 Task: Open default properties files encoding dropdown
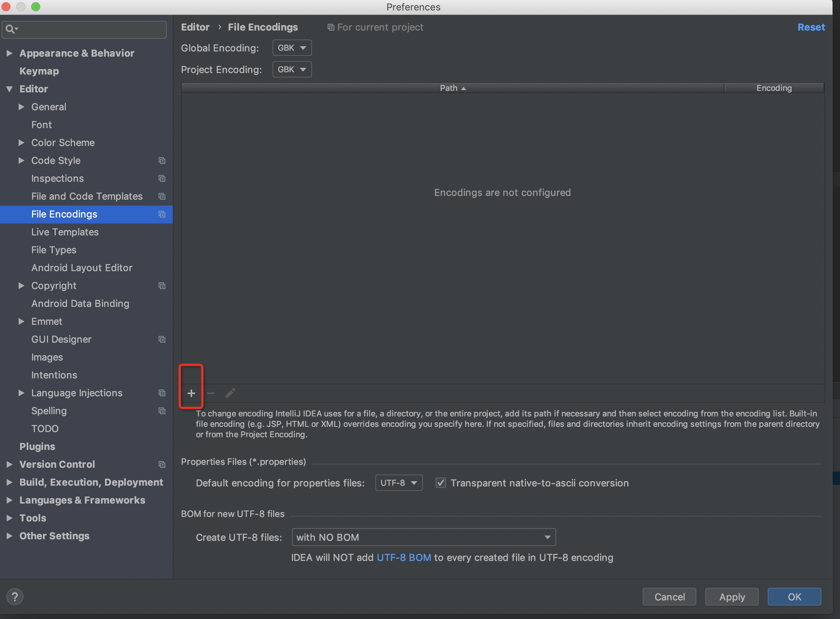coord(399,483)
